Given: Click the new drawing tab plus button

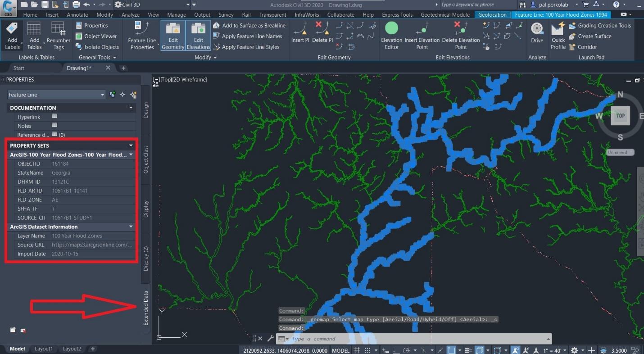Looking at the screenshot, I should 123,68.
